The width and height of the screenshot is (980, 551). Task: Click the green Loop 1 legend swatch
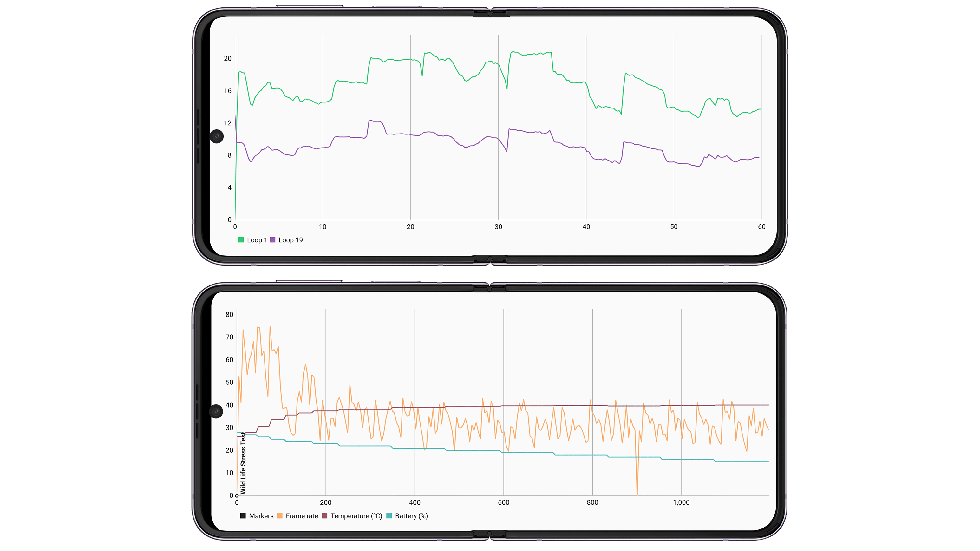point(241,240)
